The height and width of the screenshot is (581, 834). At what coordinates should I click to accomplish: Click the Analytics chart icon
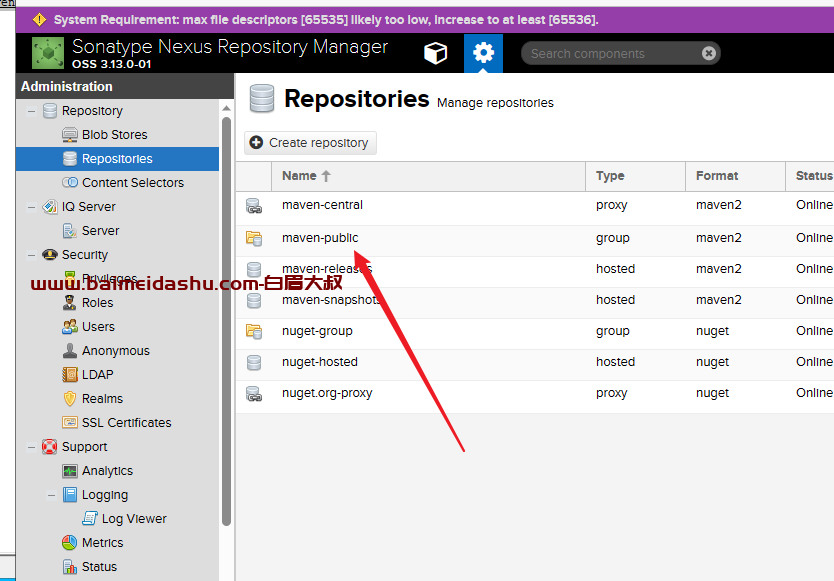click(x=70, y=470)
